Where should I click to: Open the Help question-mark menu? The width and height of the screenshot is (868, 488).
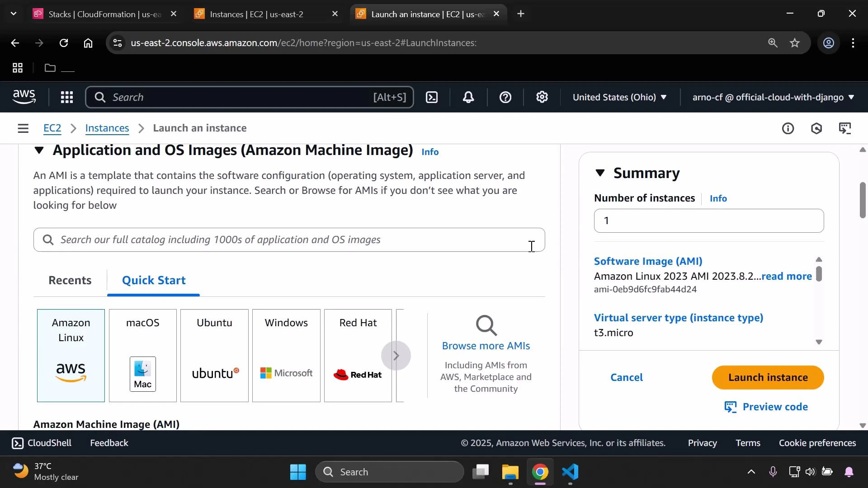click(x=505, y=97)
